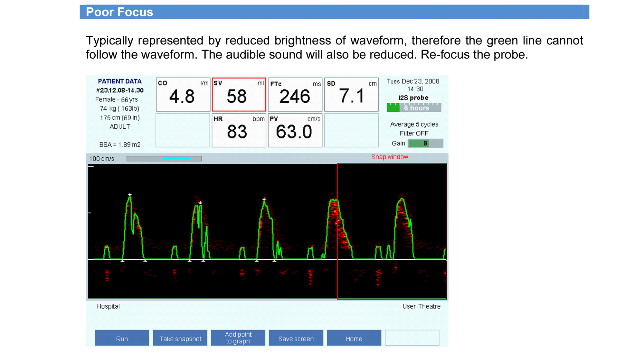Select the CO cardiac output tile
Viewport: 644px width, 362px height.
pos(183,95)
